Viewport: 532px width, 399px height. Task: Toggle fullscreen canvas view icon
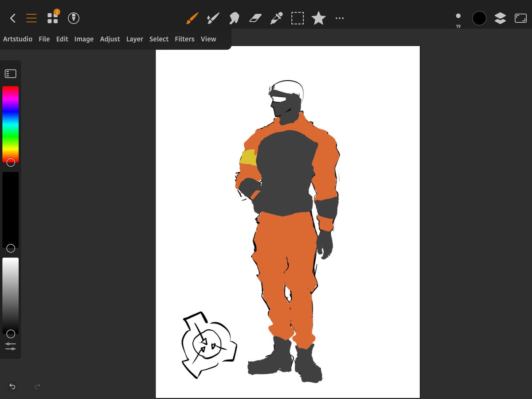pyautogui.click(x=520, y=18)
